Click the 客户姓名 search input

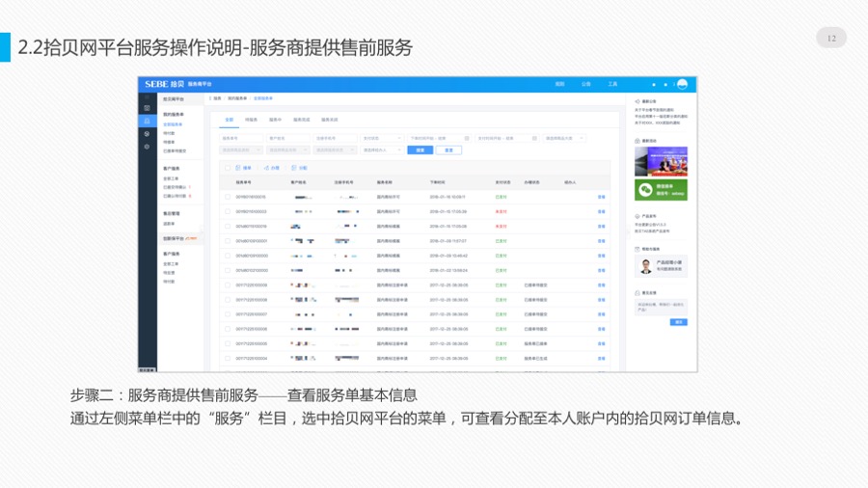coord(287,138)
